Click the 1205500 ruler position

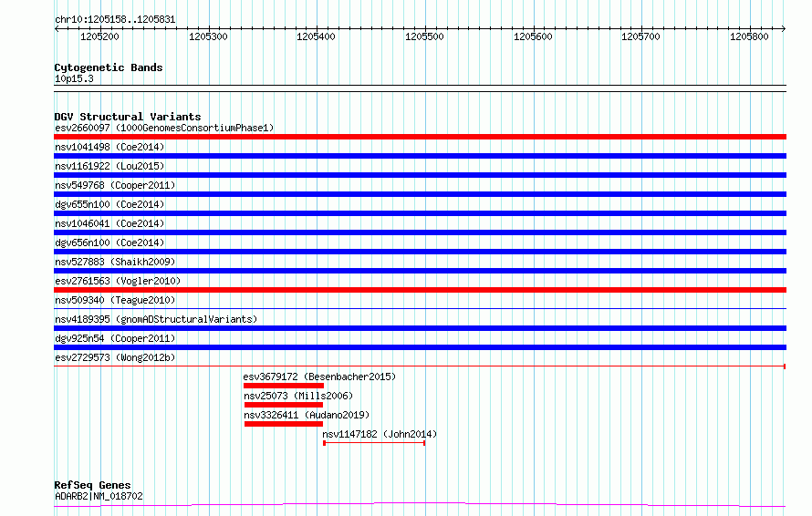pos(424,36)
